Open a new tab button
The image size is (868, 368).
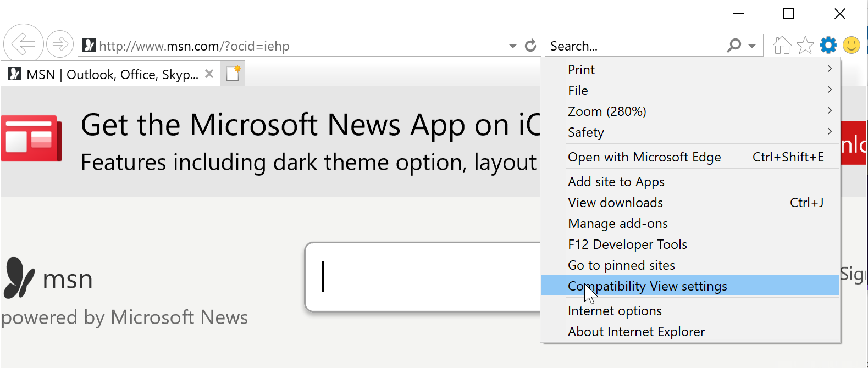click(233, 74)
